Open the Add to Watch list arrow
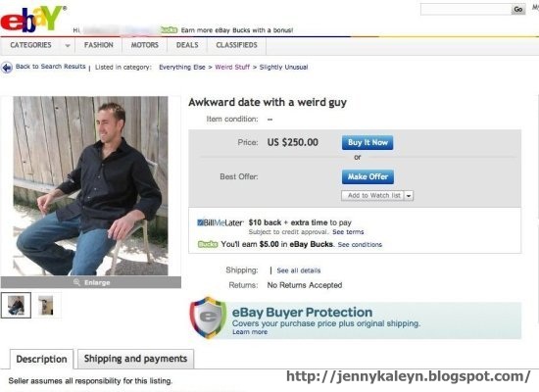The height and width of the screenshot is (392, 539). [x=409, y=196]
